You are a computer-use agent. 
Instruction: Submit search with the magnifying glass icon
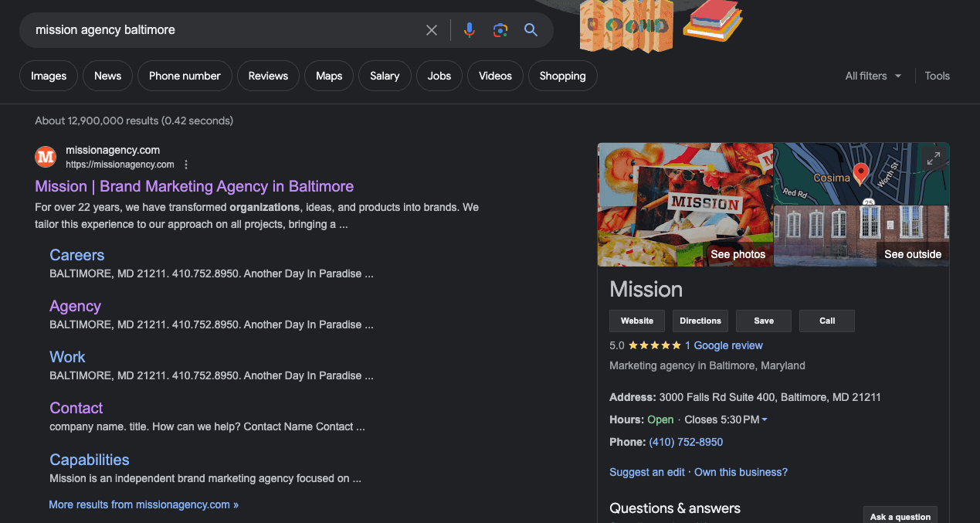531,30
